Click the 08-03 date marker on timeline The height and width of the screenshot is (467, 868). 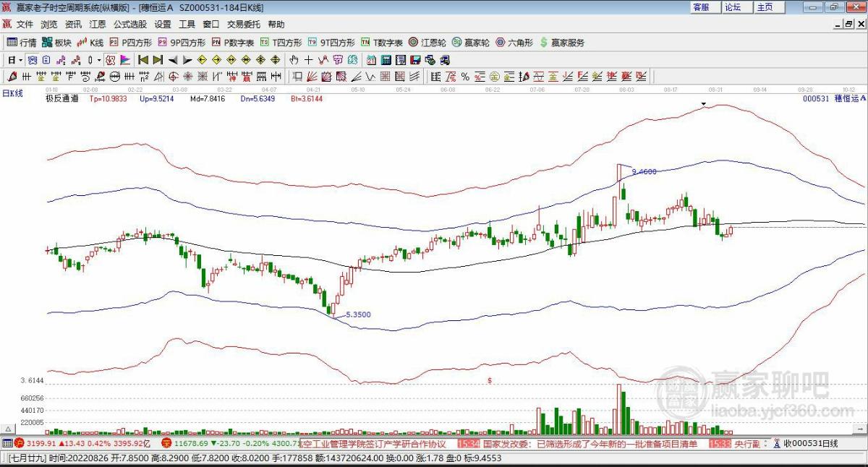pos(626,89)
